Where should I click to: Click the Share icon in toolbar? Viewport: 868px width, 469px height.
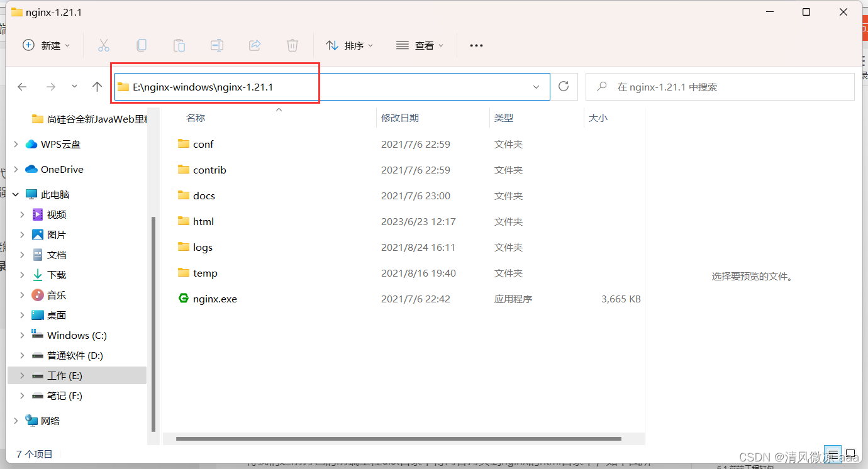pyautogui.click(x=255, y=45)
